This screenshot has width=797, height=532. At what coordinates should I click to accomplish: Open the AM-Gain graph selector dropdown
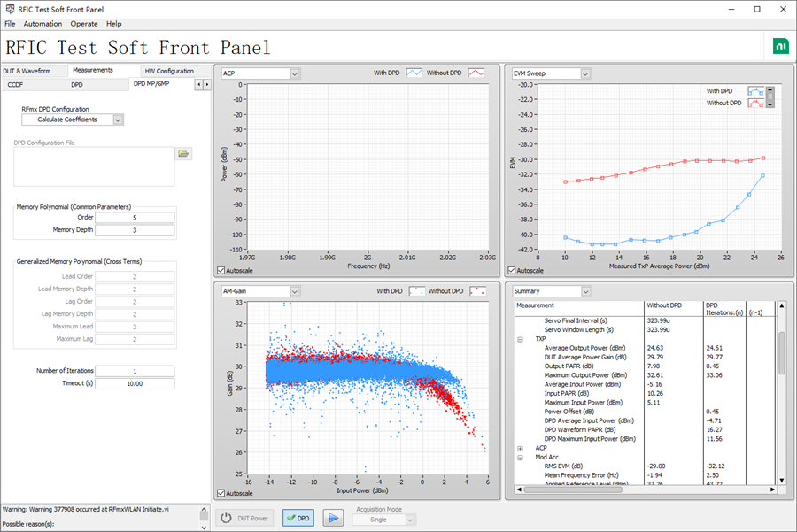pos(295,291)
